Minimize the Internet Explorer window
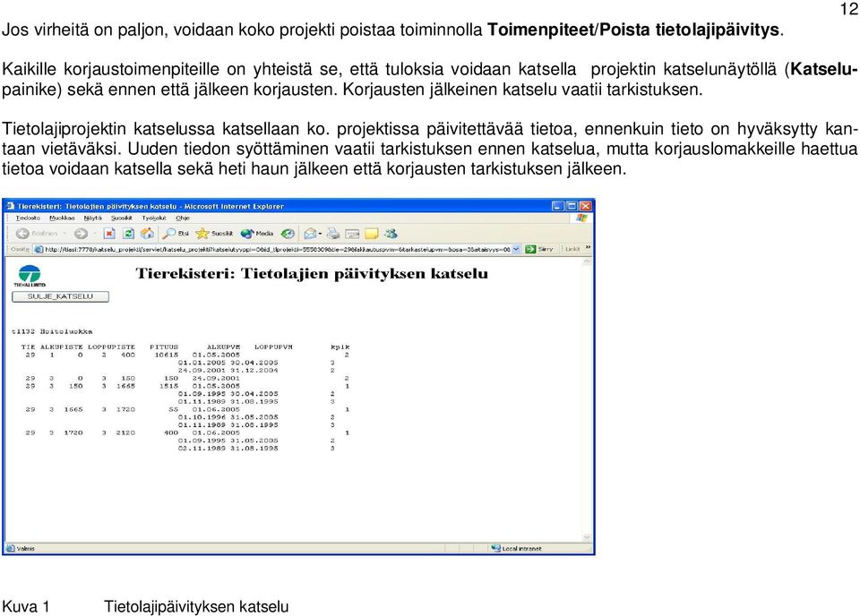 pyautogui.click(x=558, y=206)
